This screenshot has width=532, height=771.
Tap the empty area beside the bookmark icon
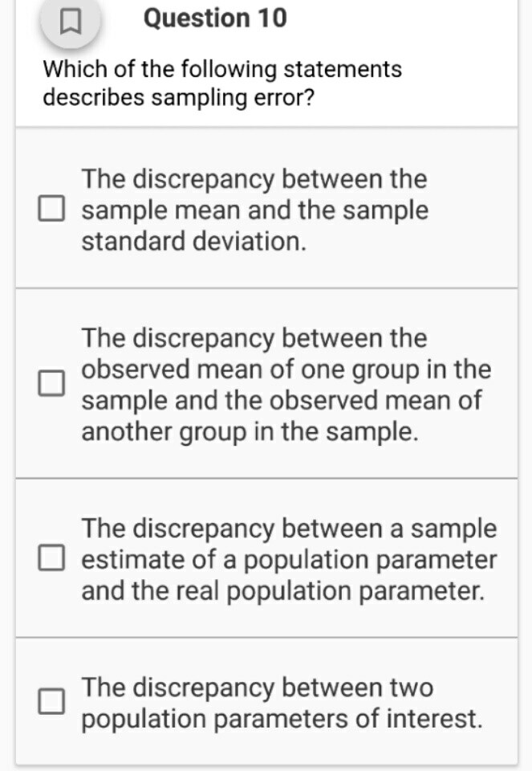401,20
